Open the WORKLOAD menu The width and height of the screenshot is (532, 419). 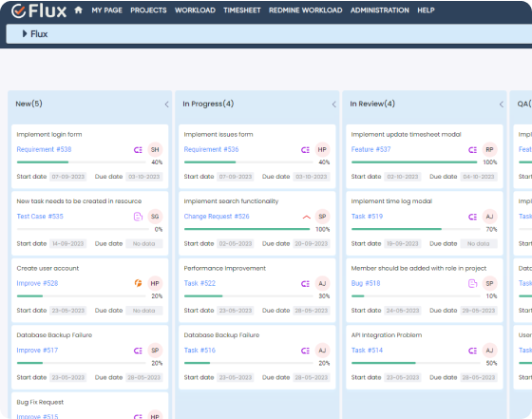[x=195, y=10]
